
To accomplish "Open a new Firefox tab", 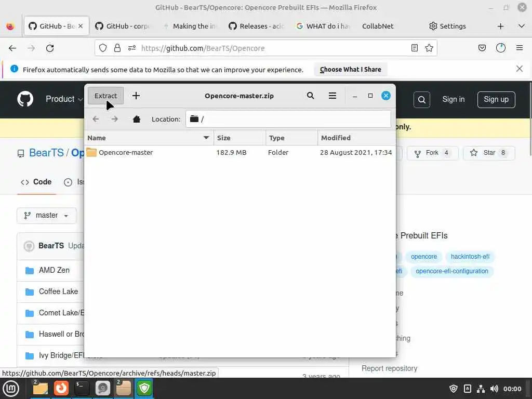I will coord(500,26).
